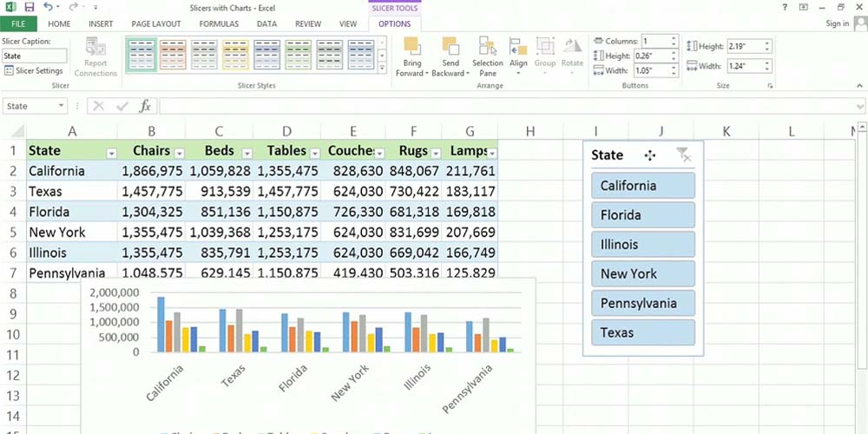Viewport: 868px width, 434px height.
Task: Switch to the VIEW tab
Action: [x=348, y=23]
